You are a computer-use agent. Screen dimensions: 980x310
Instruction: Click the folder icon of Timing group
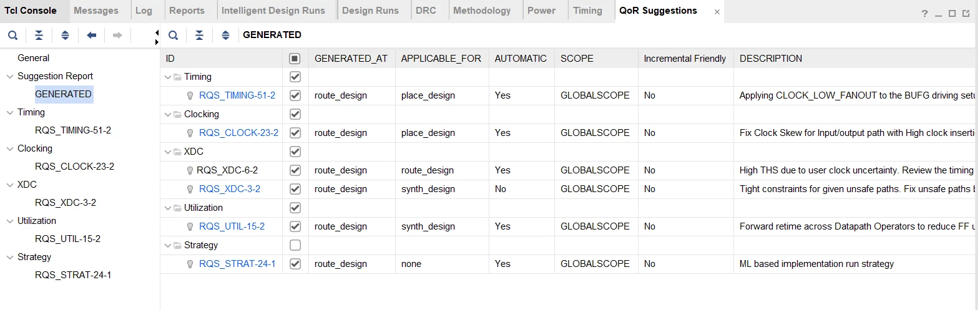pyautogui.click(x=177, y=77)
